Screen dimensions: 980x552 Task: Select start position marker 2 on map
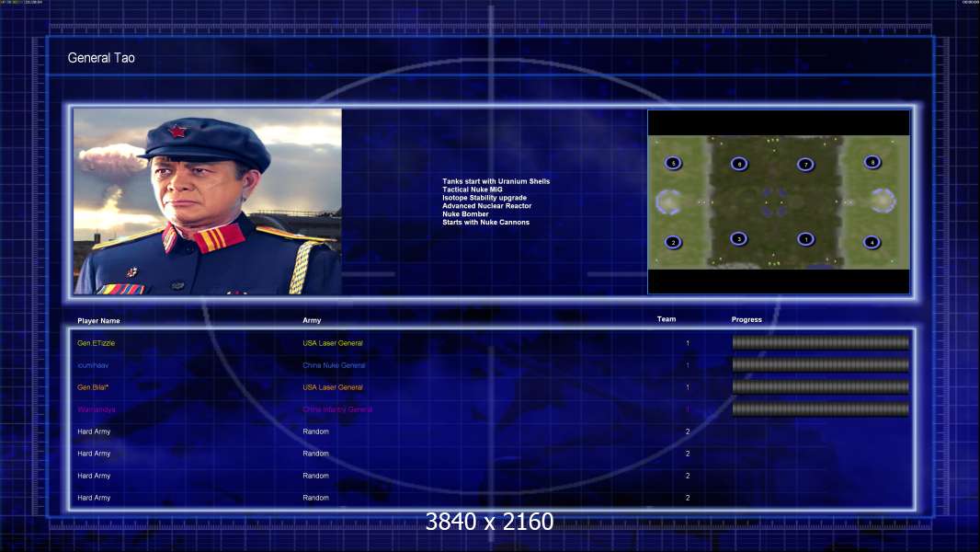673,242
